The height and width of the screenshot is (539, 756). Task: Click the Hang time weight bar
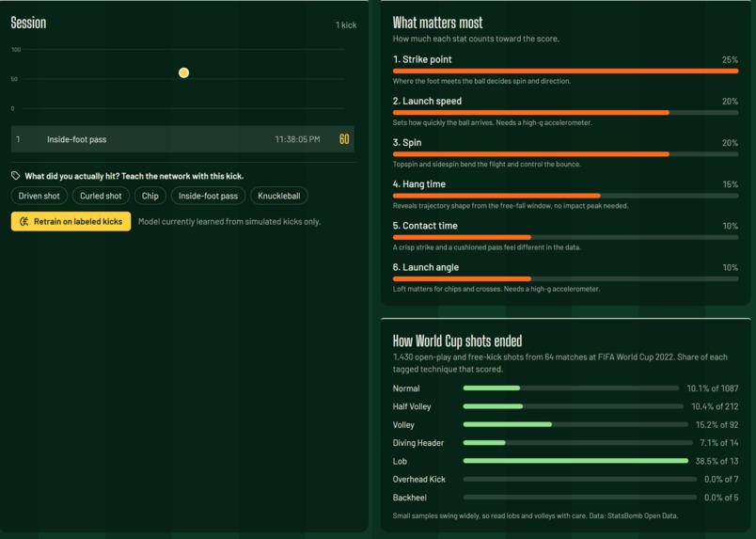click(565, 196)
